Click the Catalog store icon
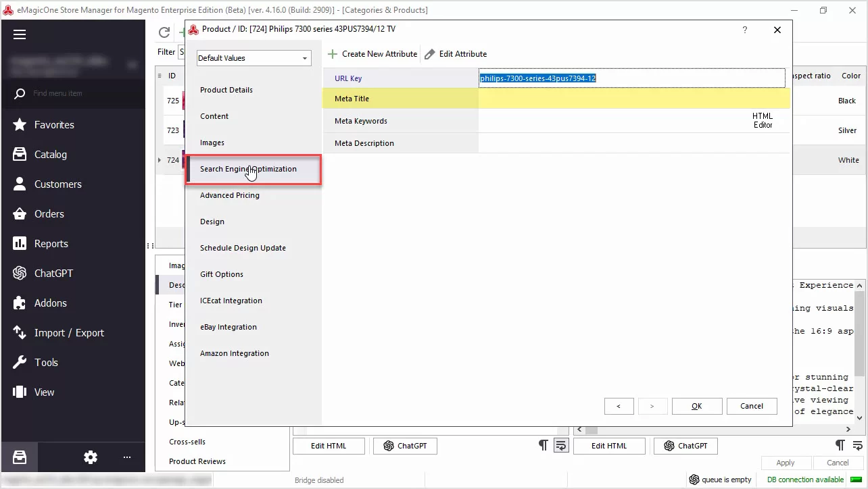This screenshot has height=489, width=868. click(20, 155)
